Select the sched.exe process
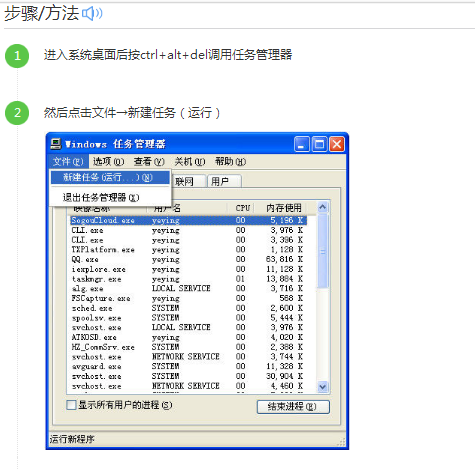The image size is (475, 470). pyautogui.click(x=92, y=308)
